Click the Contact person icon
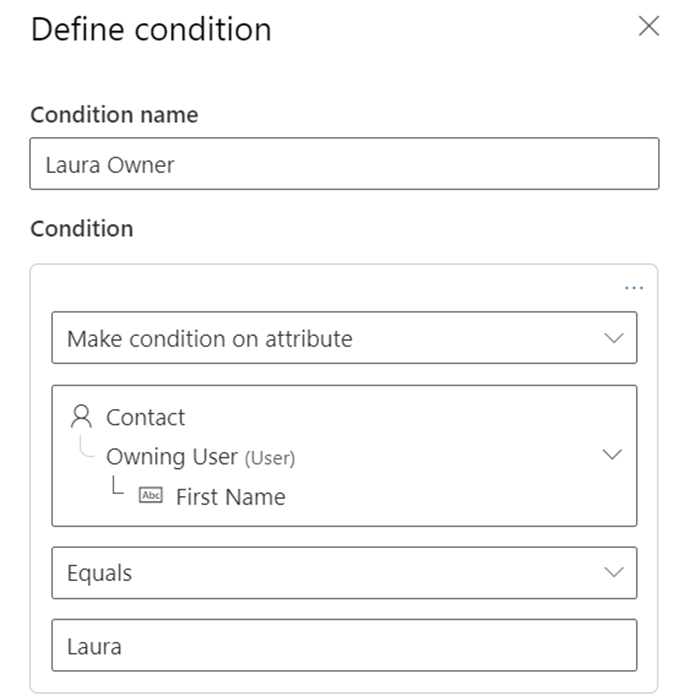Image resolution: width=684 pixels, height=696 pixels. (x=82, y=417)
